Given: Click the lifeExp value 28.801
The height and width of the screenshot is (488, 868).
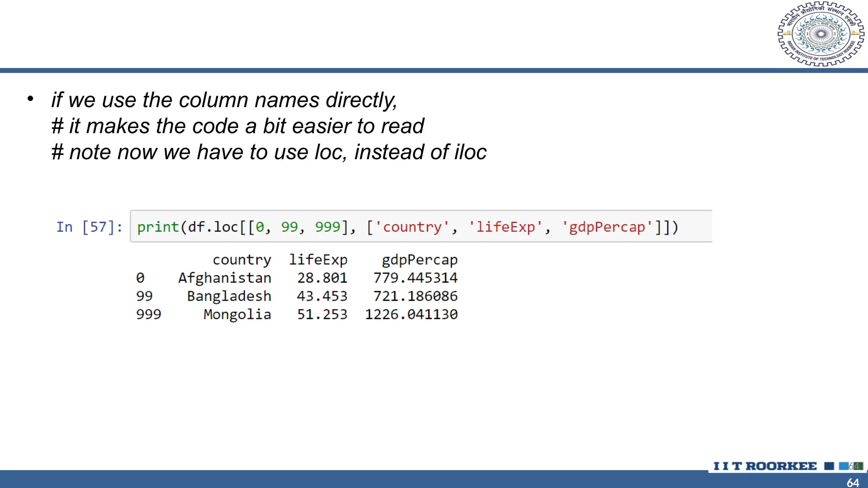Looking at the screenshot, I should [x=322, y=278].
